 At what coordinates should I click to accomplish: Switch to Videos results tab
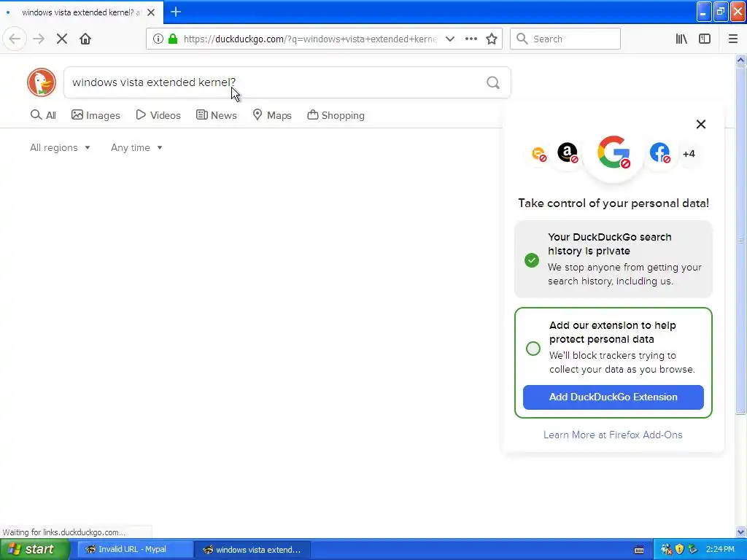(x=158, y=115)
